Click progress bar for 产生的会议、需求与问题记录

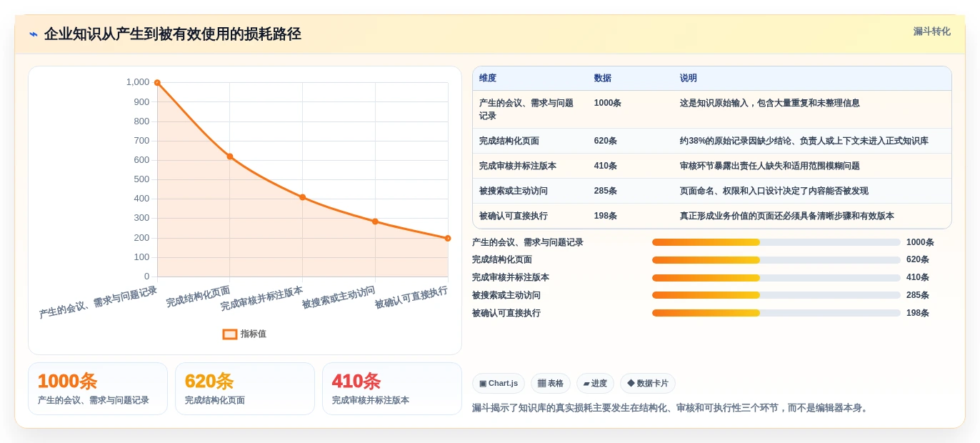click(x=776, y=242)
